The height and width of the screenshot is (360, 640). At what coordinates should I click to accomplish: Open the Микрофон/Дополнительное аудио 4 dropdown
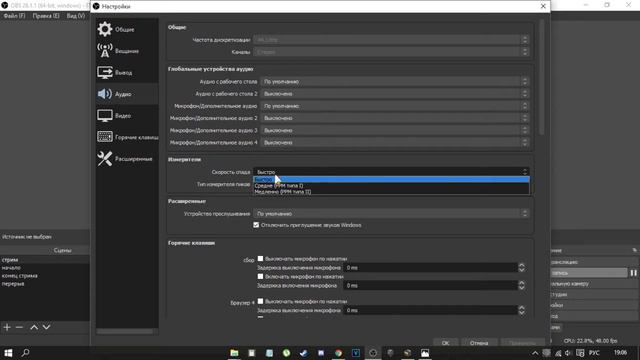click(395, 143)
